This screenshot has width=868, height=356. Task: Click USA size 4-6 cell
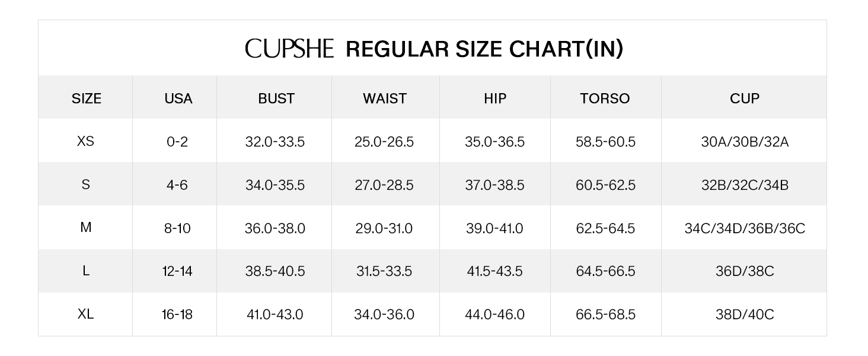[177, 185]
